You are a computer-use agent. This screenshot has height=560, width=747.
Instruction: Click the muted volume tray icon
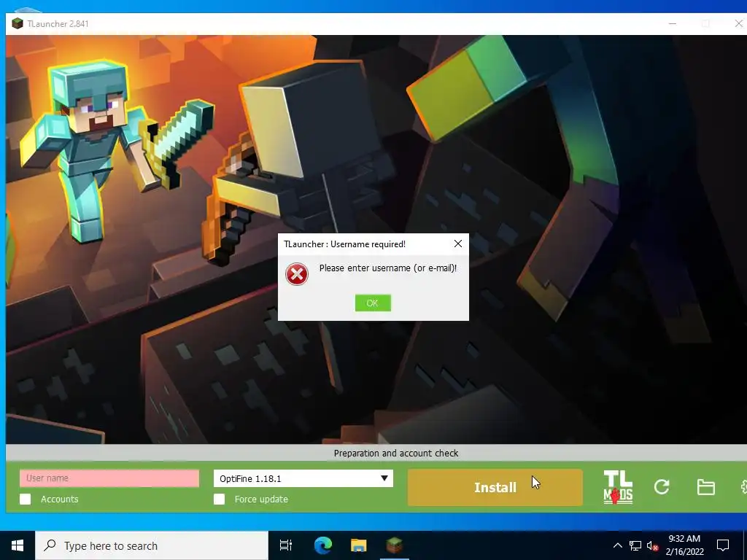click(x=653, y=545)
